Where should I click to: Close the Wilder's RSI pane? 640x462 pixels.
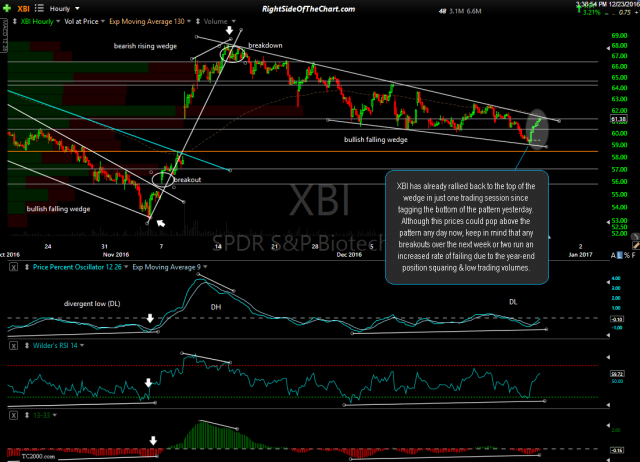[13, 346]
